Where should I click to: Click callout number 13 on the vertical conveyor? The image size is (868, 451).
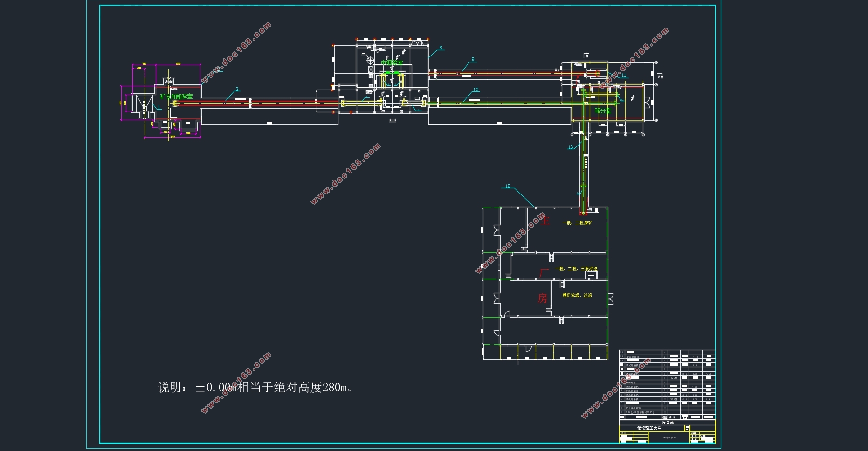tap(571, 147)
